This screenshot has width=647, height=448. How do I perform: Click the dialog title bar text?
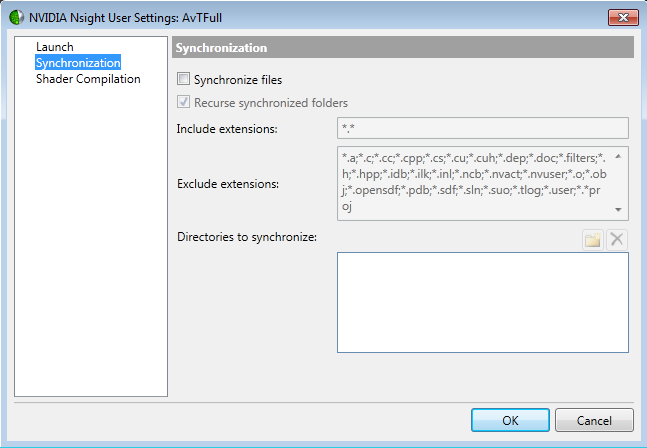coord(125,18)
